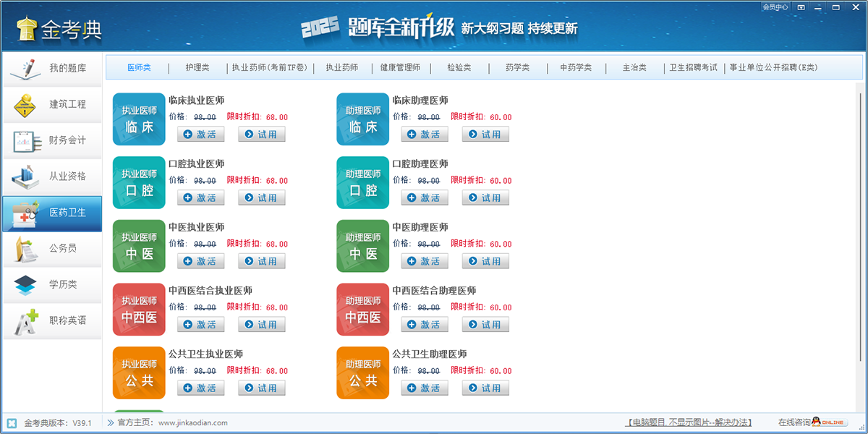Image resolution: width=868 pixels, height=434 pixels.
Task: Select the 从业资格 sidebar category
Action: point(51,176)
